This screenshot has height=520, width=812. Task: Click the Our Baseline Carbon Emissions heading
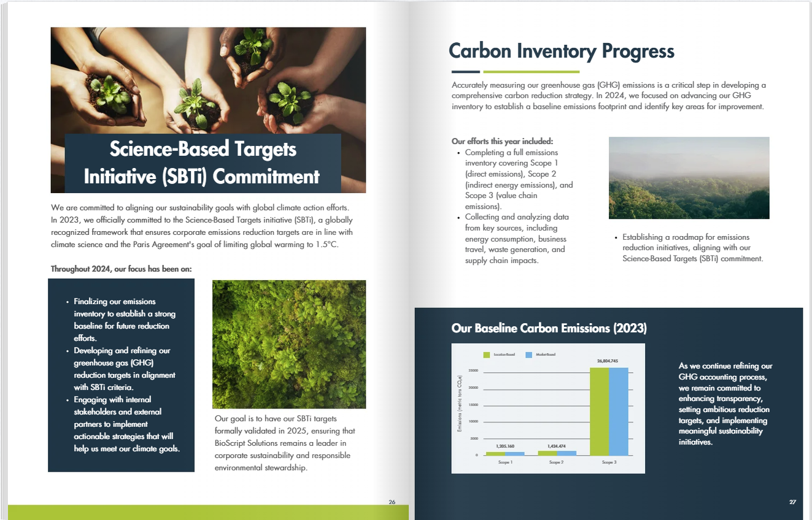(549, 328)
